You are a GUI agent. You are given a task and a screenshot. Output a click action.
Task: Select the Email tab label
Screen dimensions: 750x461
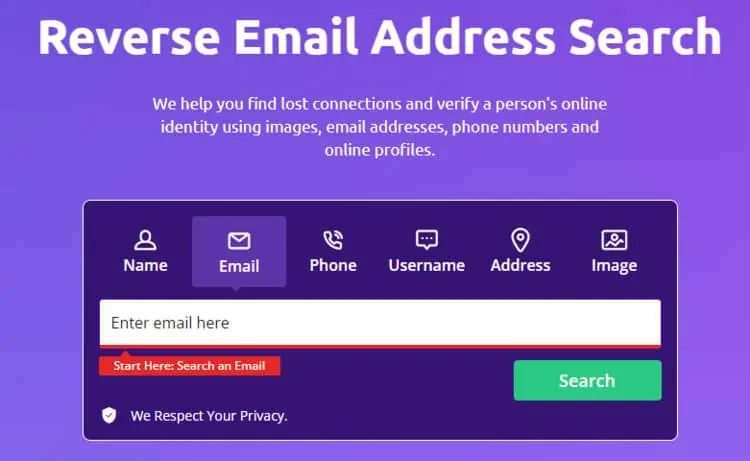point(239,266)
